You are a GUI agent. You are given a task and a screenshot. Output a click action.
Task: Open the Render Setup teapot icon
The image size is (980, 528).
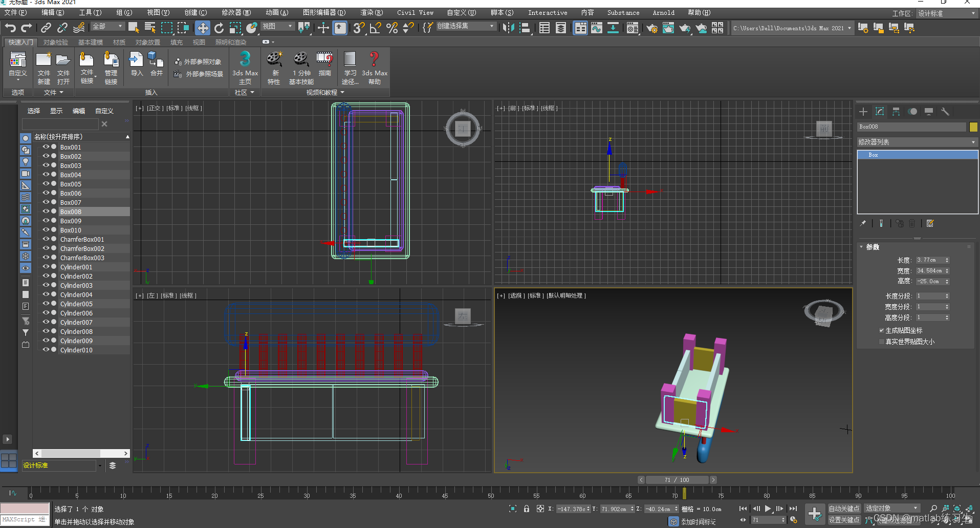[651, 28]
